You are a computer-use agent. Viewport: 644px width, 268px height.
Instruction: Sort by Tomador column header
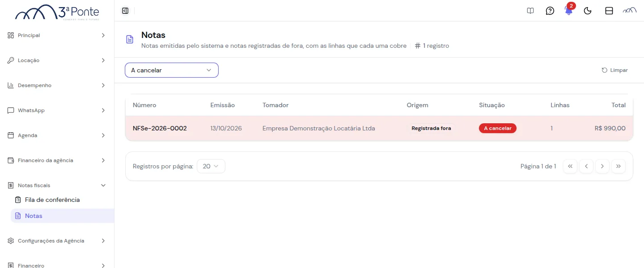(275, 105)
